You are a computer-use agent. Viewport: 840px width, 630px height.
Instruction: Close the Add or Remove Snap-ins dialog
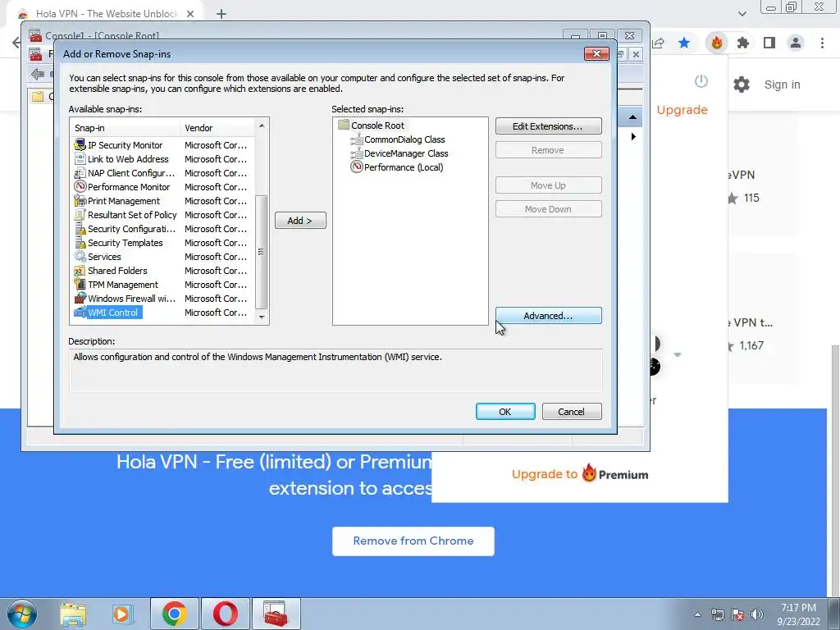pos(596,53)
